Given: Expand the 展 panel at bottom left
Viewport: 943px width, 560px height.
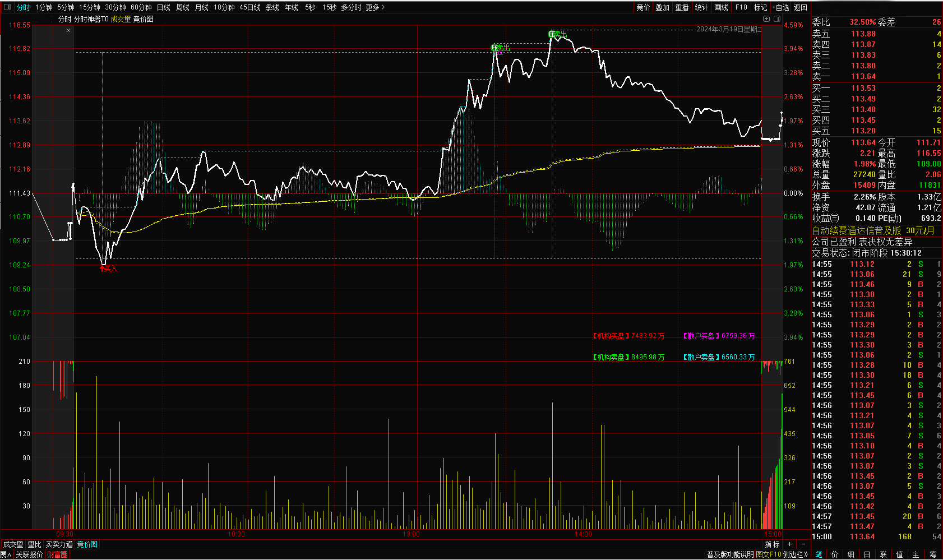Looking at the screenshot, I should point(6,554).
